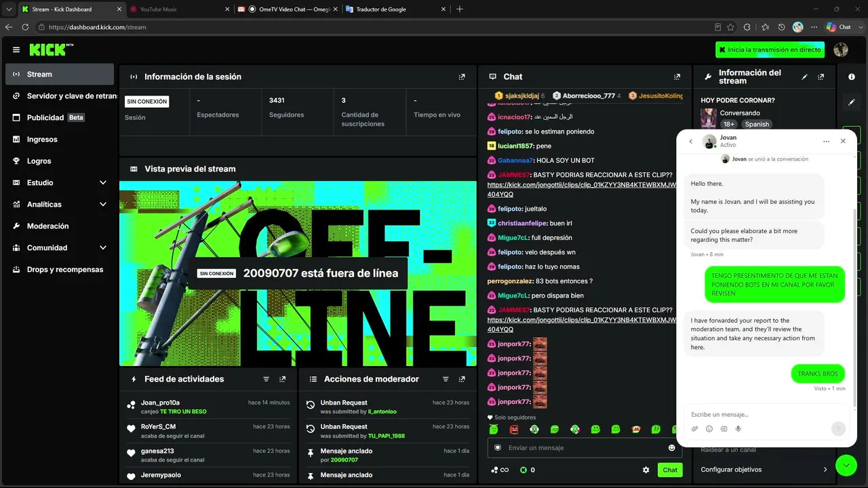This screenshot has height=488, width=868.
Task: Pop out the Información del stream panel
Action: coord(821,77)
